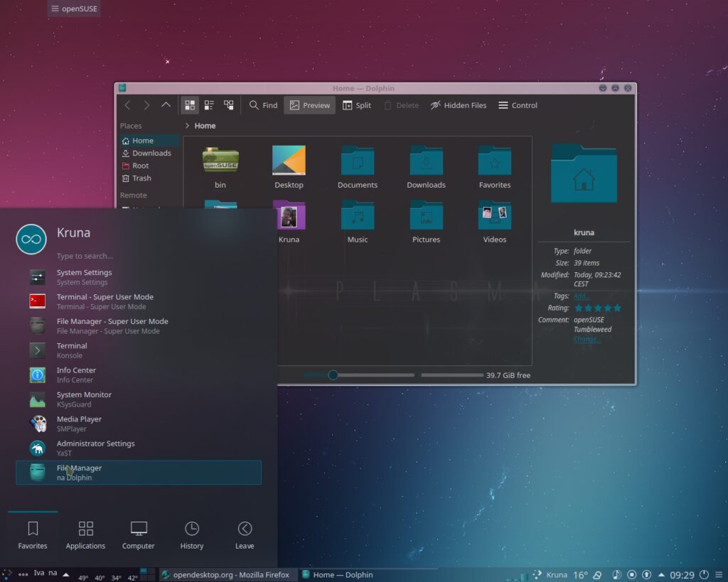Click the Kruna user avatar in launcher
This screenshot has height=582, width=728.
coord(31,239)
